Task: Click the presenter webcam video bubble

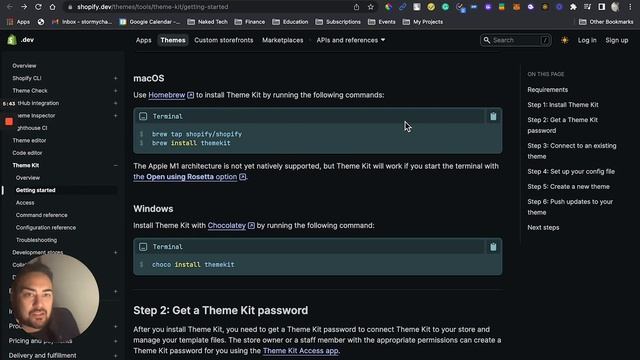Action: pyautogui.click(x=54, y=298)
